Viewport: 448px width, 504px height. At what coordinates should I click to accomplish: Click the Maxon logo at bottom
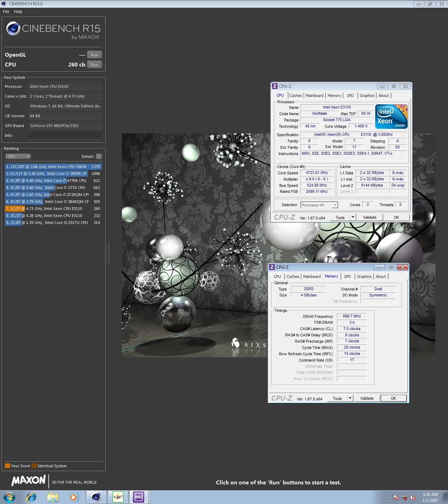click(29, 481)
